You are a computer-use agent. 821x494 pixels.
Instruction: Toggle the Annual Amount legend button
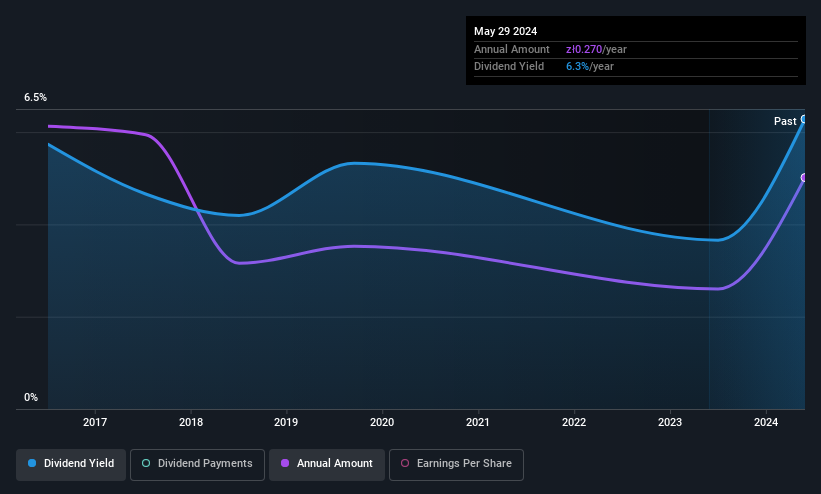327,465
